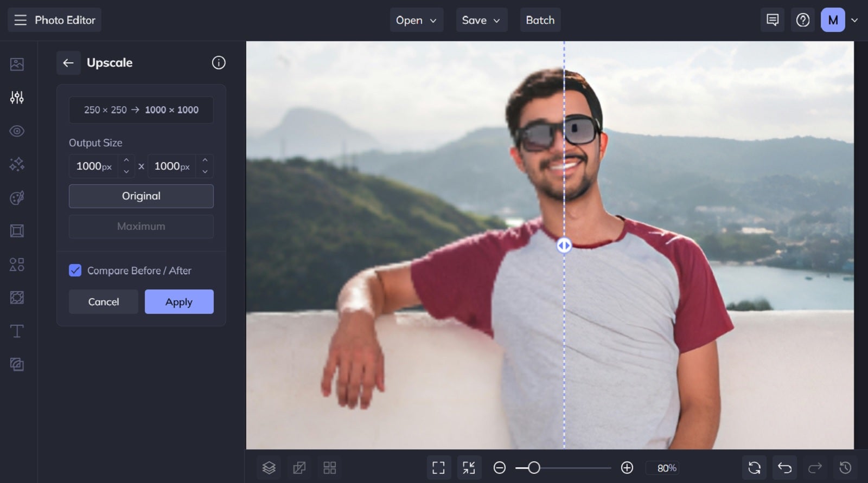This screenshot has height=483, width=868.
Task: Show Upscale info circle icon
Action: tap(219, 63)
